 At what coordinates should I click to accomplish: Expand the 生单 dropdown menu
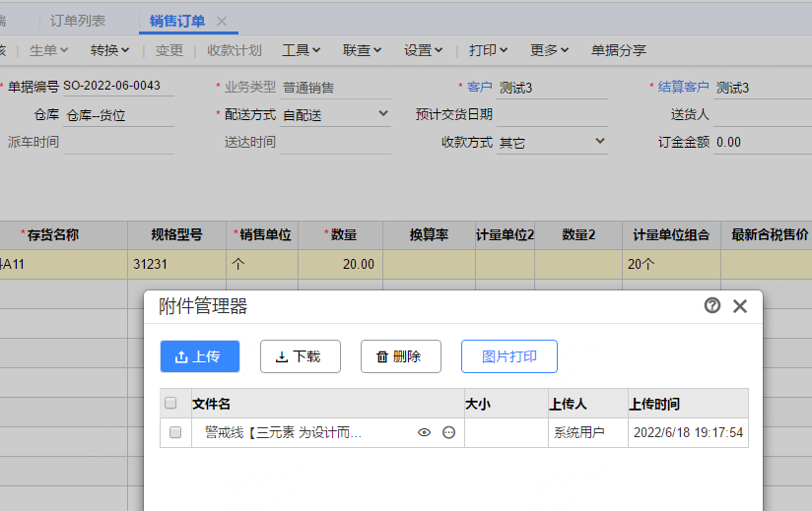pos(48,50)
